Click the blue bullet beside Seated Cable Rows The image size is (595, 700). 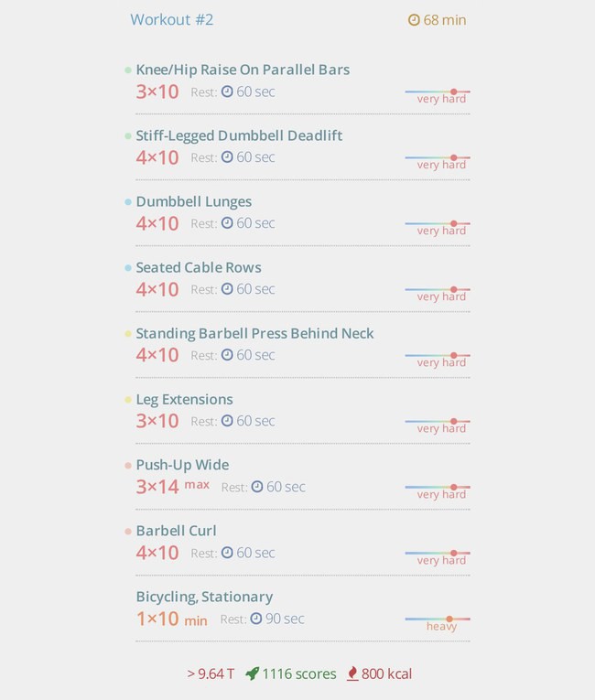tap(128, 268)
